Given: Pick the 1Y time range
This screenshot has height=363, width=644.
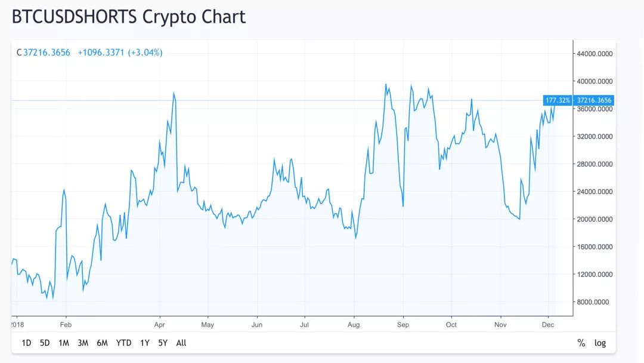Looking at the screenshot, I should [144, 343].
